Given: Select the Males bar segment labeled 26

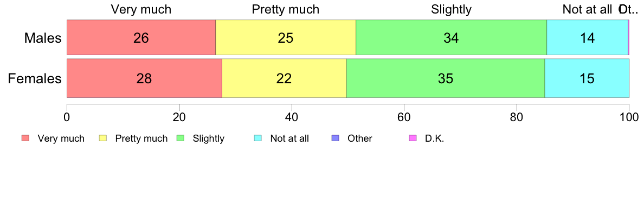Looking at the screenshot, I should [x=141, y=37].
